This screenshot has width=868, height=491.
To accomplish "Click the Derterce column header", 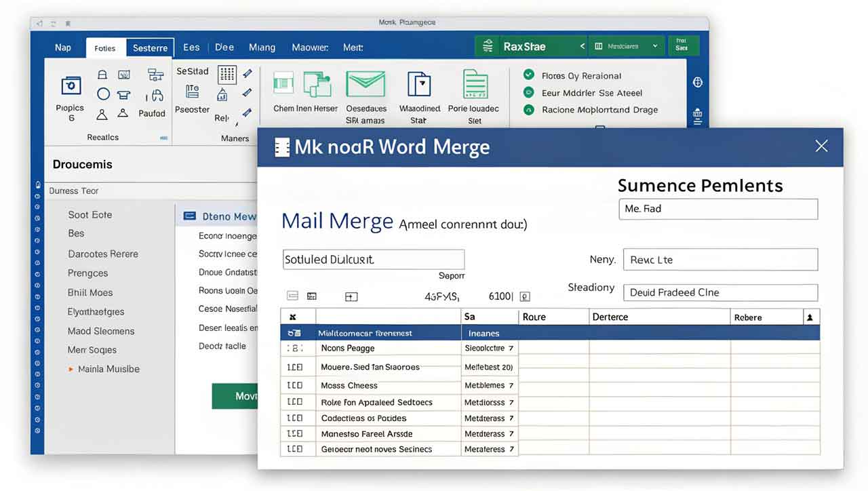I will coord(659,317).
